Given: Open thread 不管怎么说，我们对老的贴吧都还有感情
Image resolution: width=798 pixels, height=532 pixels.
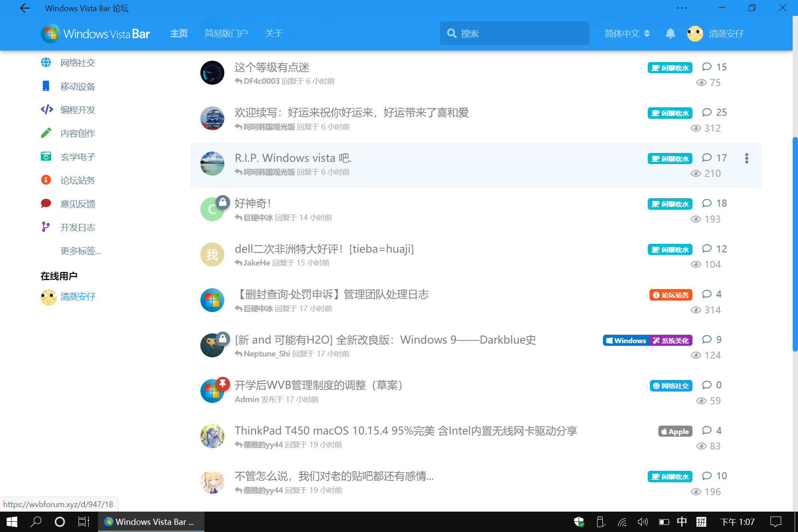Looking at the screenshot, I should (334, 476).
